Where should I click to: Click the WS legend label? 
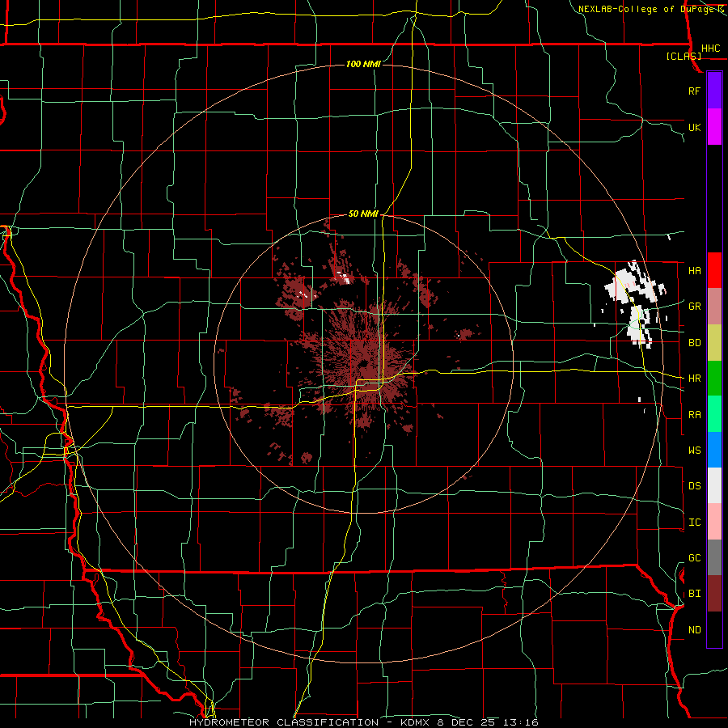pos(695,451)
